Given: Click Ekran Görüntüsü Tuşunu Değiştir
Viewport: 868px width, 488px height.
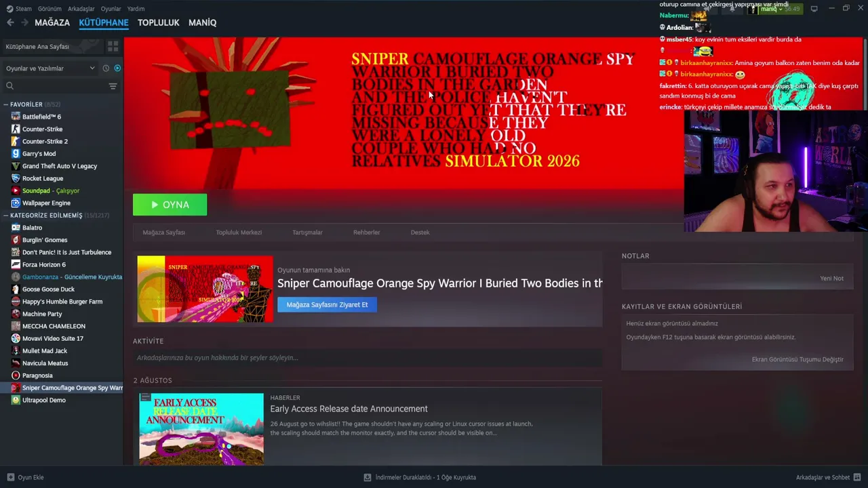Looking at the screenshot, I should click(797, 359).
